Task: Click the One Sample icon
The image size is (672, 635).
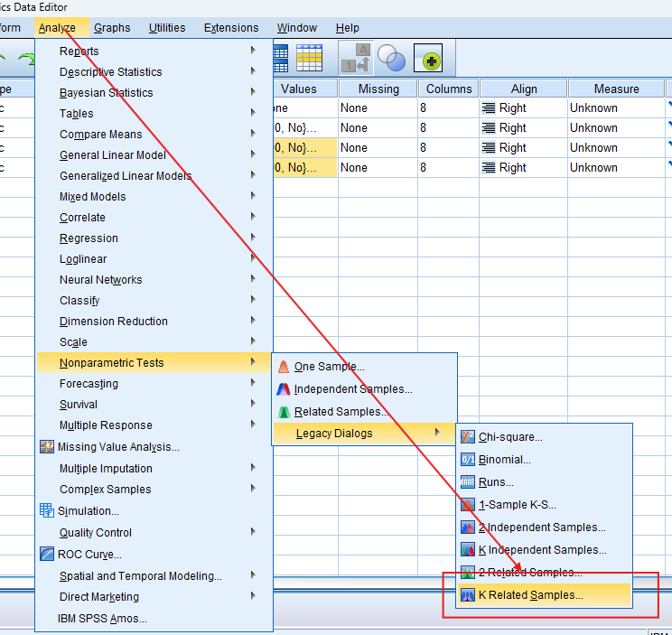Action: tap(284, 367)
